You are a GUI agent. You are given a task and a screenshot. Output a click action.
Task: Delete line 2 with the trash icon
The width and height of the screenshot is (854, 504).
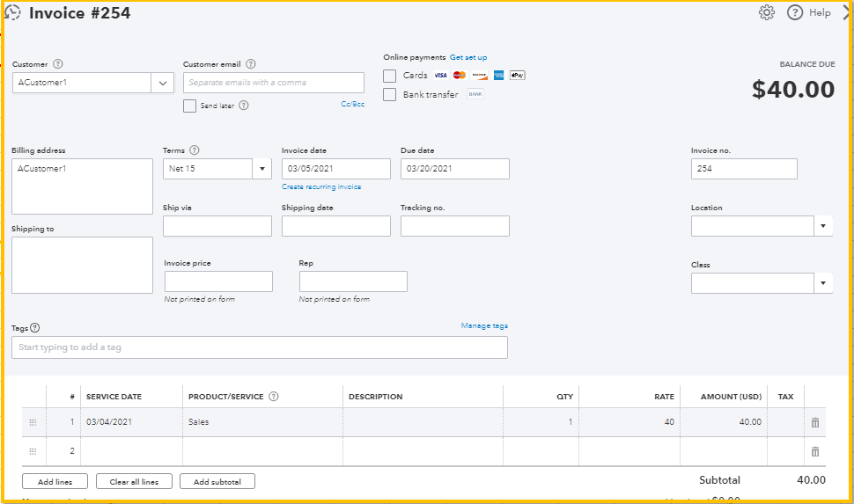click(x=814, y=451)
